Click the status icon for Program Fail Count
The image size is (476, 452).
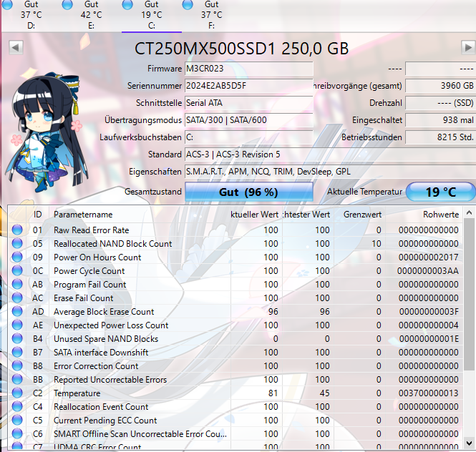tap(17, 284)
